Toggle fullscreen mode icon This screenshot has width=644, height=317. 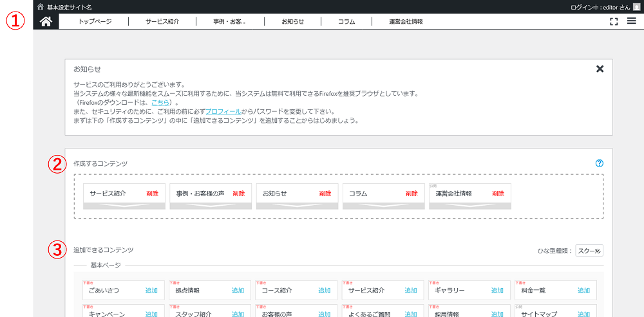pyautogui.click(x=614, y=21)
